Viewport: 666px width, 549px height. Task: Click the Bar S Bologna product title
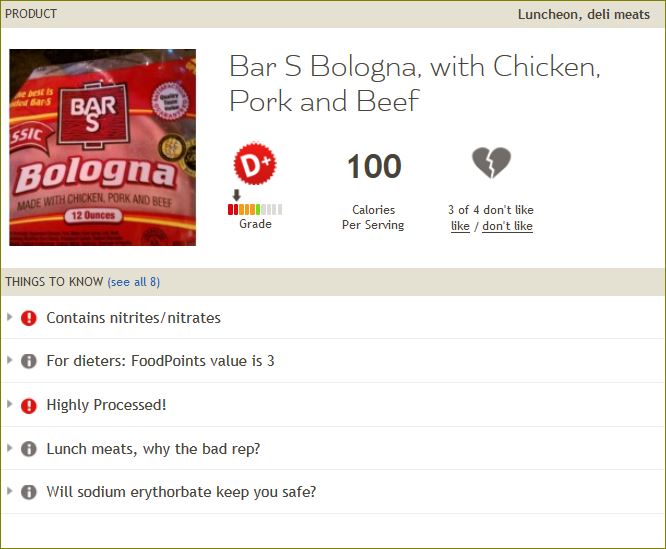coord(415,84)
